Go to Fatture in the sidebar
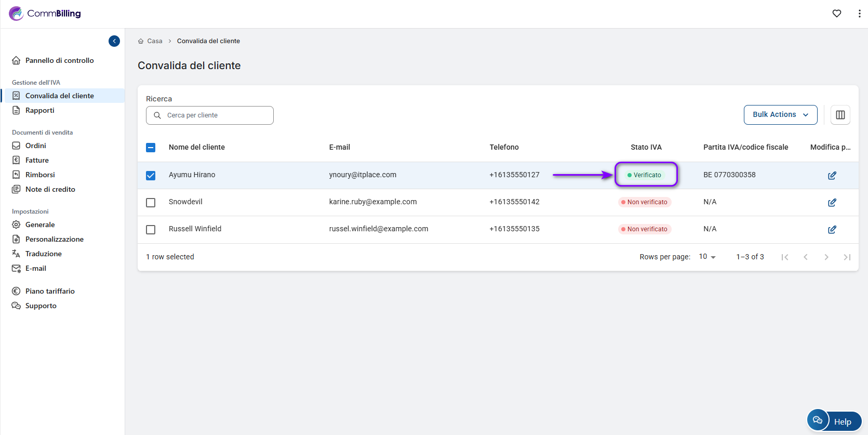This screenshot has height=435, width=868. [x=37, y=160]
